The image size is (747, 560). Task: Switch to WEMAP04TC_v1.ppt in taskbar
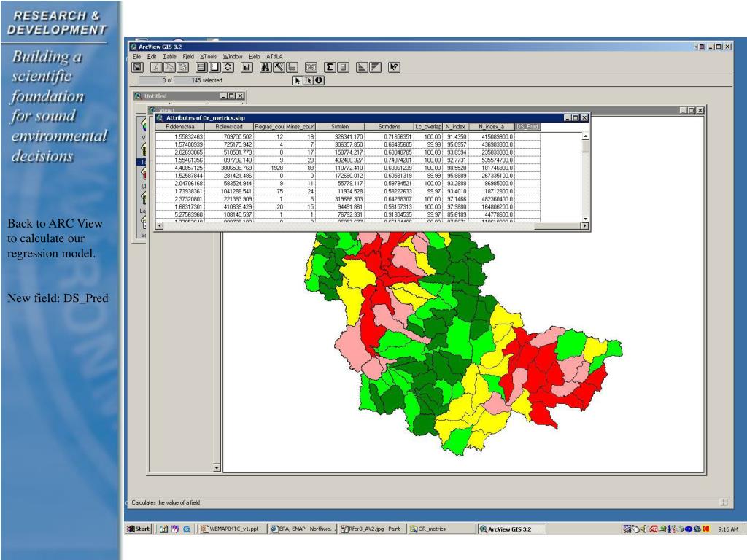coord(230,529)
